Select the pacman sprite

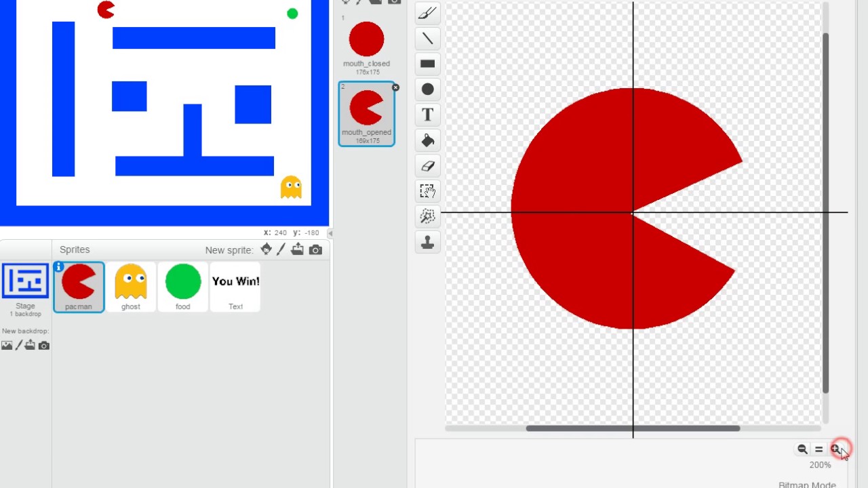79,287
